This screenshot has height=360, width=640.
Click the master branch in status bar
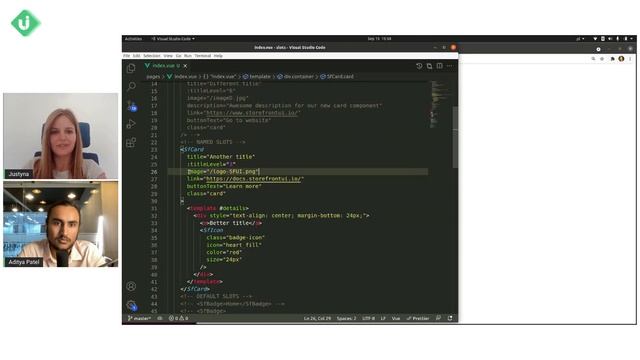(140, 318)
